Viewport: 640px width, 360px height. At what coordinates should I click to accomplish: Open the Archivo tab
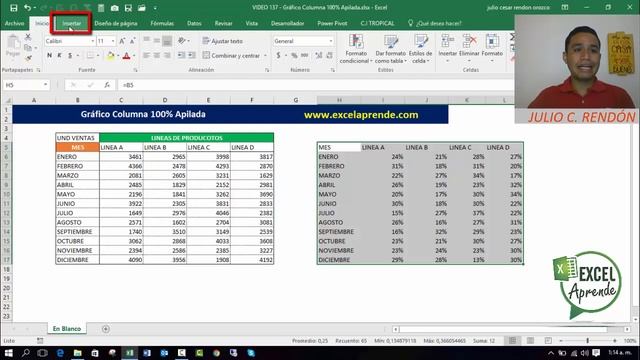point(14,23)
